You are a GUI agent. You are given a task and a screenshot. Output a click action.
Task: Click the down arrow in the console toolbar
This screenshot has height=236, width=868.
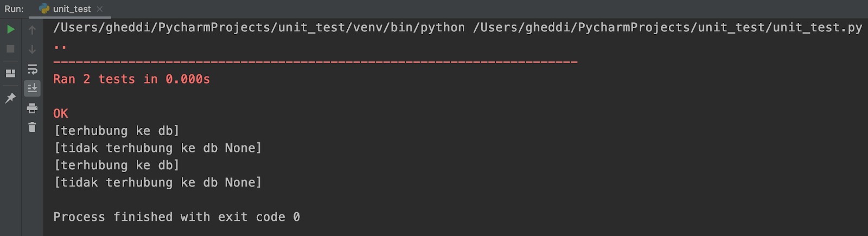click(32, 49)
